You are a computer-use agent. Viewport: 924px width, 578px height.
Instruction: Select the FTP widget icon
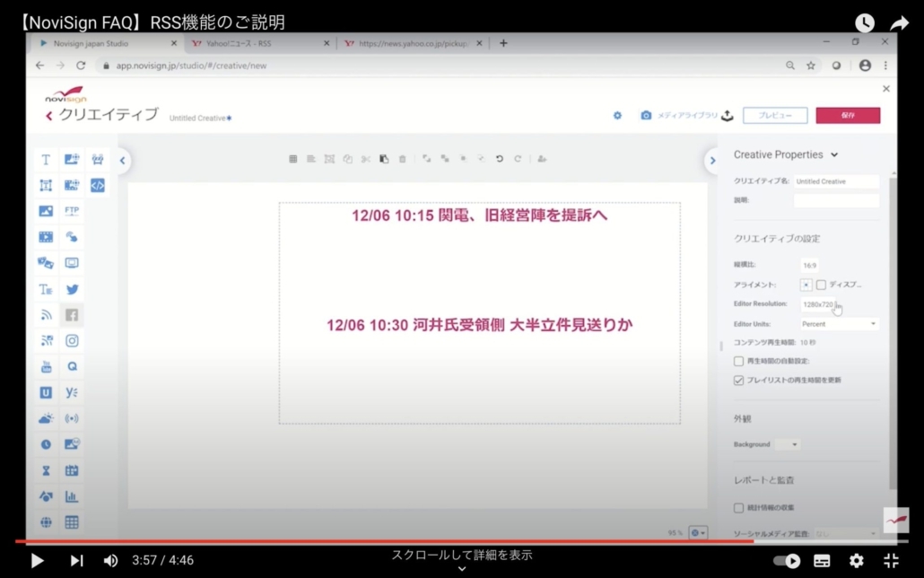pyautogui.click(x=72, y=211)
